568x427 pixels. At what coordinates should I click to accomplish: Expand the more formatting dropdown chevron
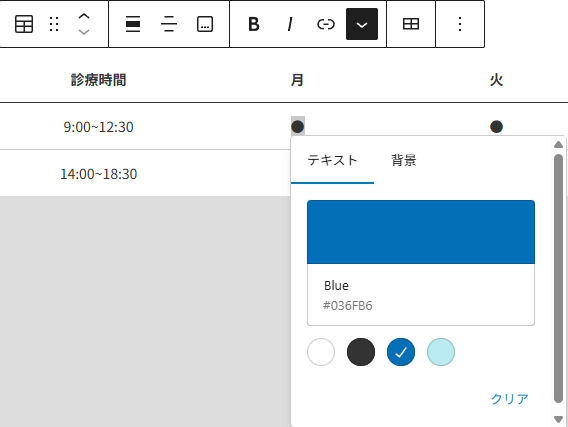point(362,24)
